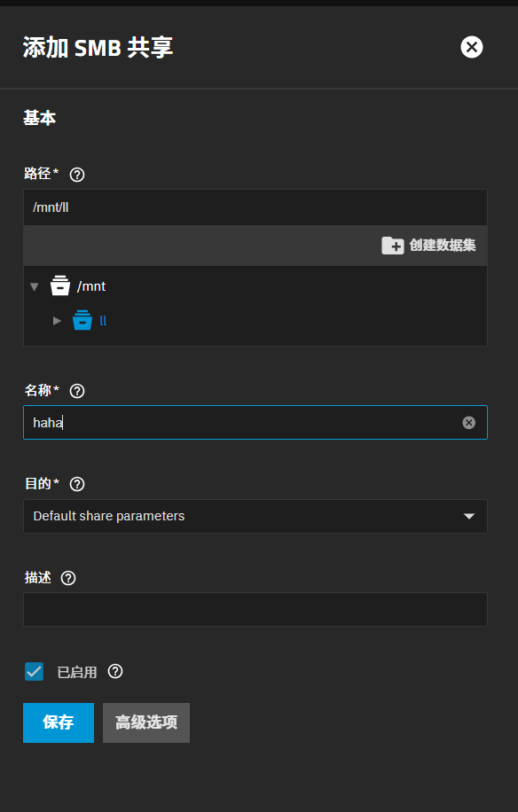The width and height of the screenshot is (518, 812).
Task: Click the 路径 input field
Action: [255, 207]
